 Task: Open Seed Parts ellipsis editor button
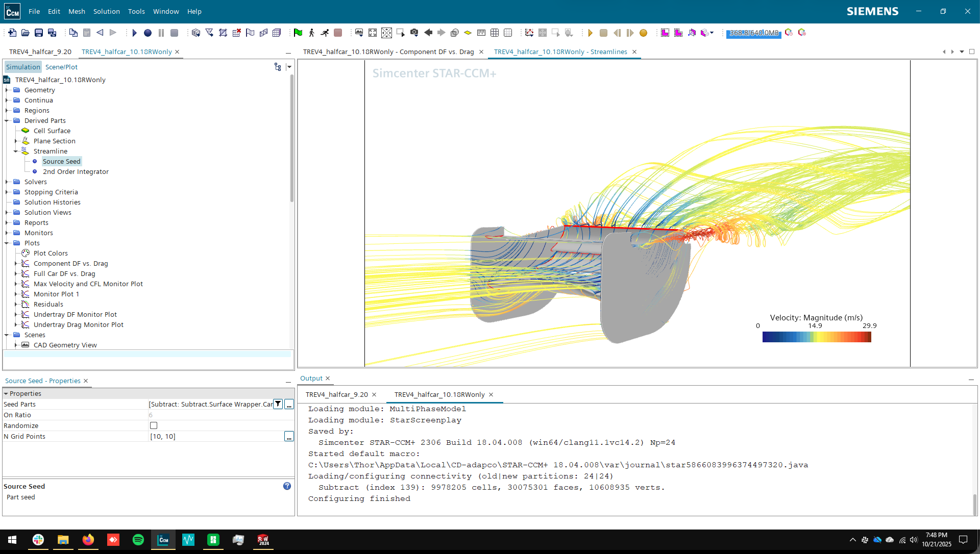289,405
